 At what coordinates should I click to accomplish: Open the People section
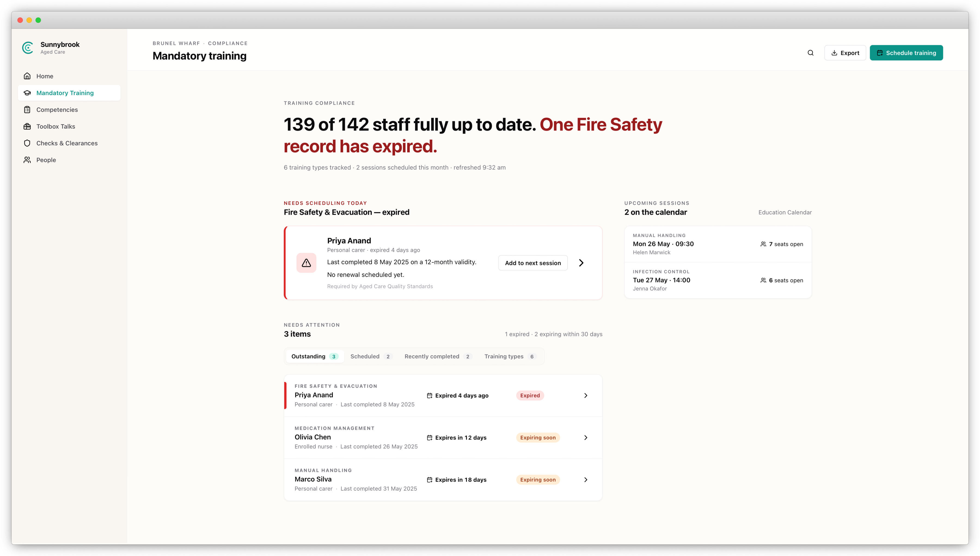[x=69, y=160]
